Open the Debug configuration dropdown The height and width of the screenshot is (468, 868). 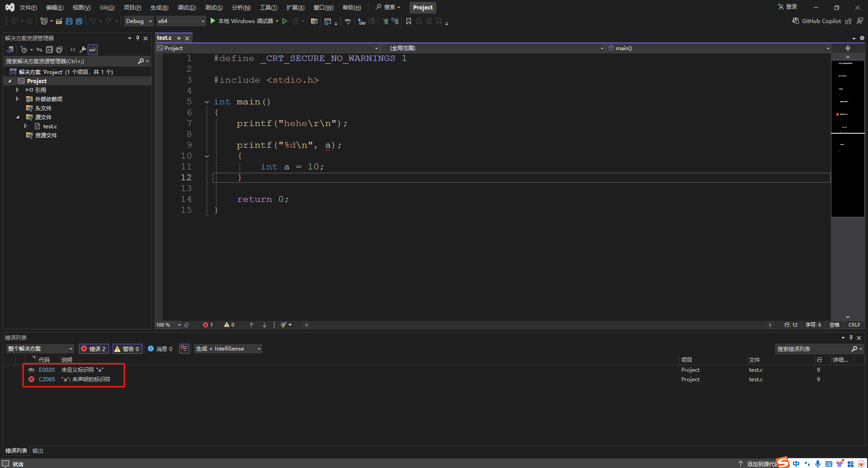coord(138,21)
